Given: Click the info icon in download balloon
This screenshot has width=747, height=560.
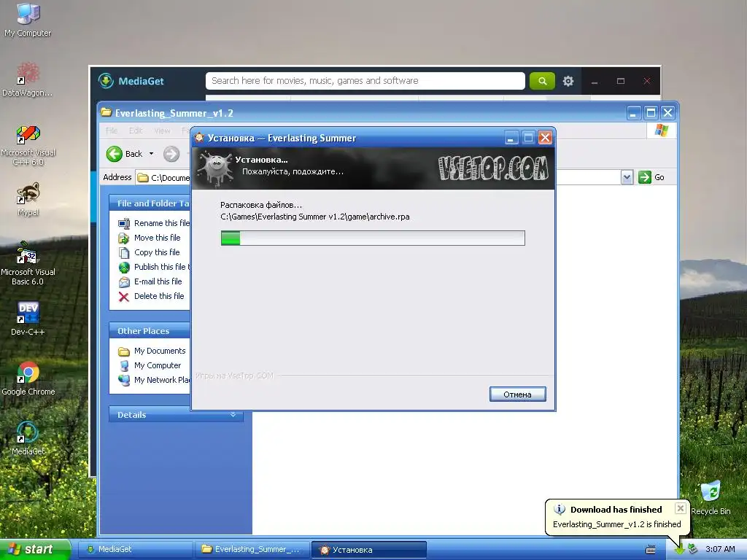Looking at the screenshot, I should [x=560, y=510].
